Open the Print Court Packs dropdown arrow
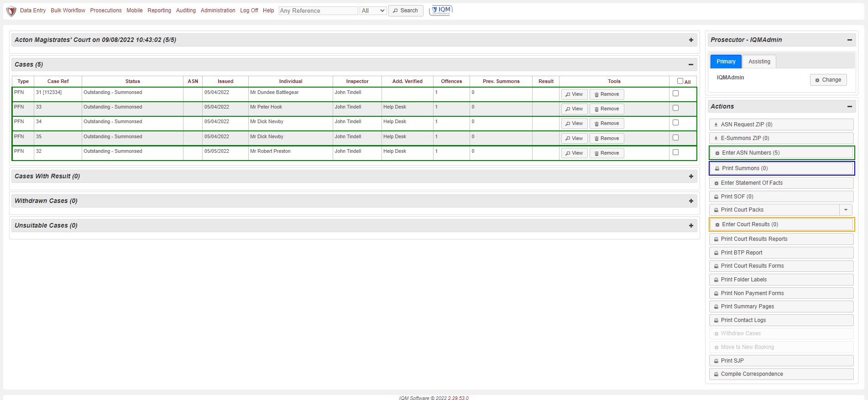This screenshot has height=400, width=868. [x=846, y=210]
